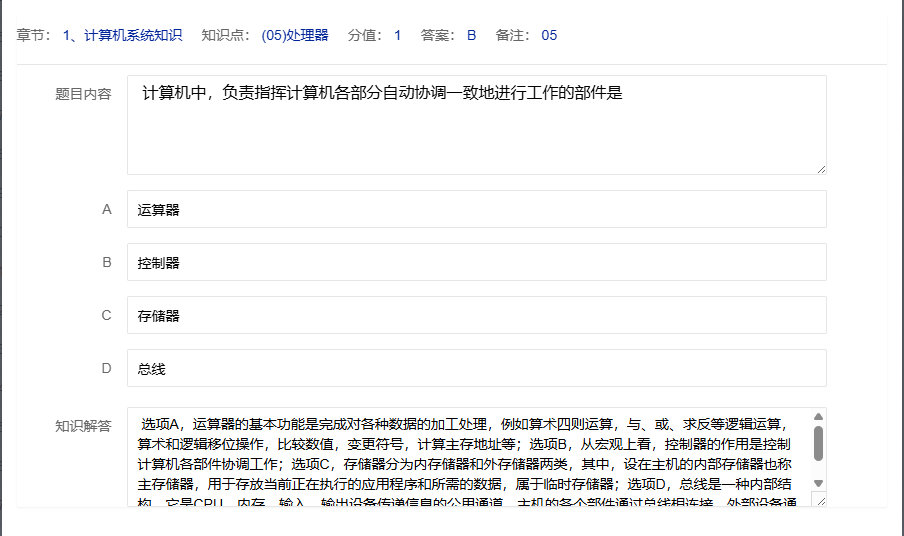
Task: Click the chapter value 1、计算机系统知识
Action: point(122,35)
